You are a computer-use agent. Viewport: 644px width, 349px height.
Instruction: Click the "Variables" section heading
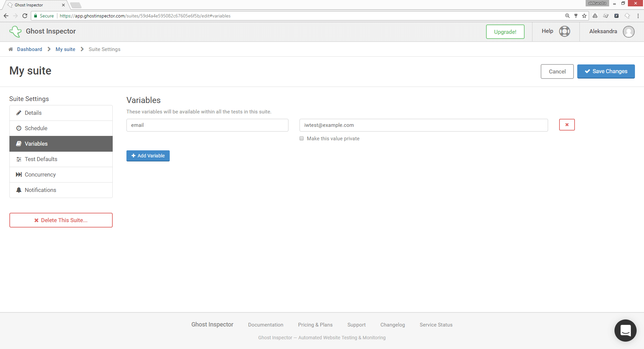pos(144,100)
